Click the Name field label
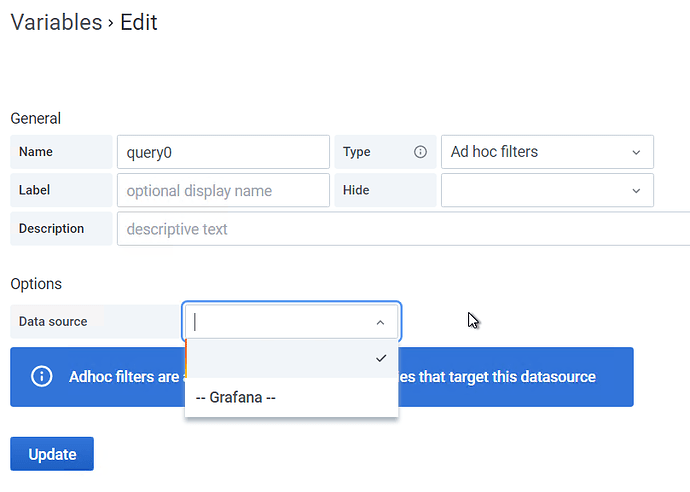Screen dimensions: 690x492 point(36,152)
